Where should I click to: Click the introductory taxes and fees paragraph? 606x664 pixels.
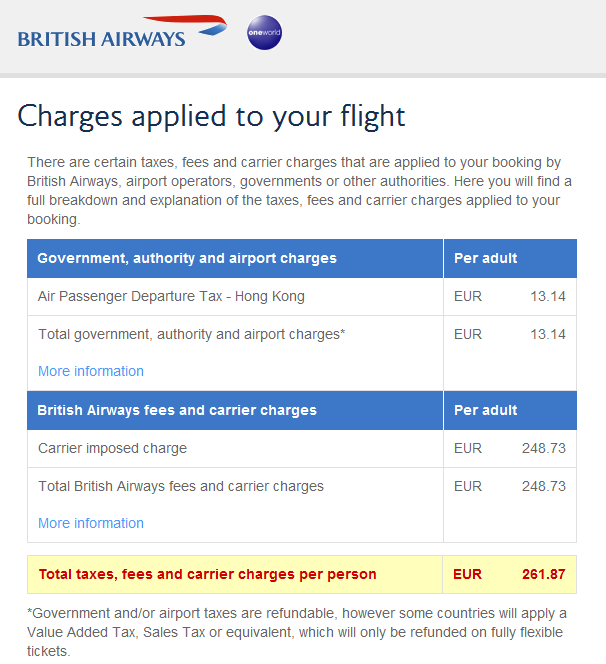point(299,191)
